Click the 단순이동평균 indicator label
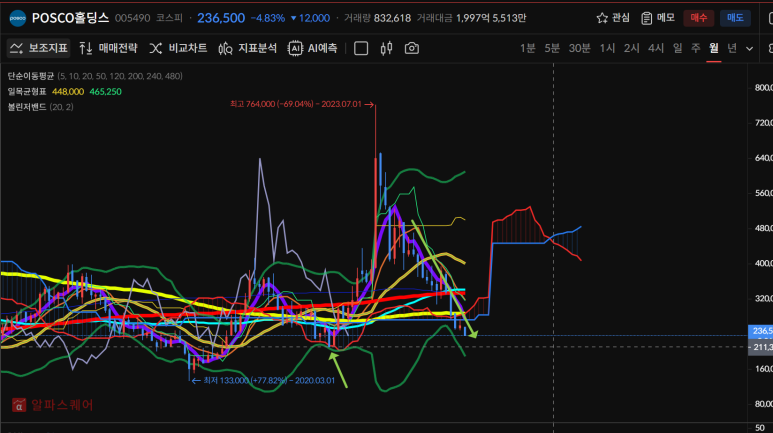The width and height of the screenshot is (773, 433). (31, 76)
